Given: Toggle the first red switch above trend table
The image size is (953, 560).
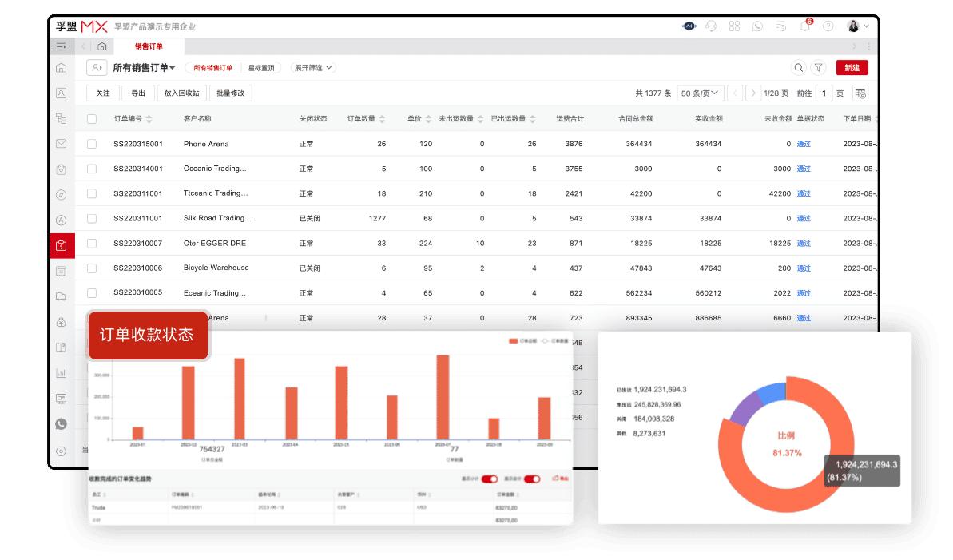Looking at the screenshot, I should [489, 479].
